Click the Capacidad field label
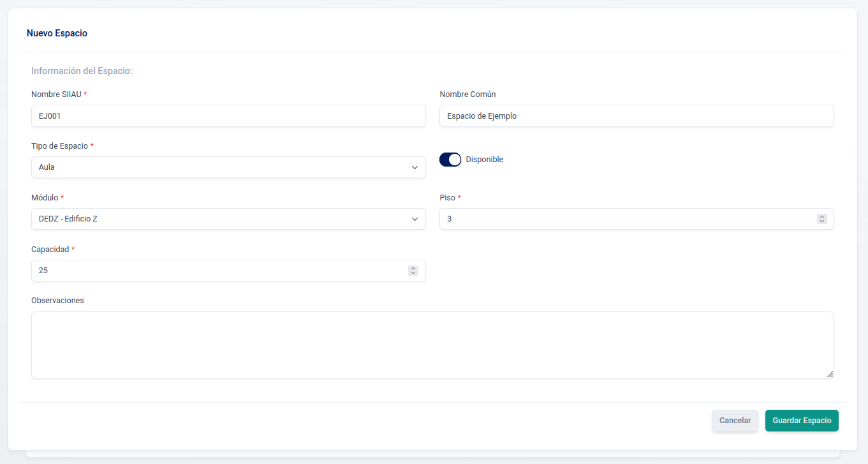The width and height of the screenshot is (868, 464). point(50,250)
